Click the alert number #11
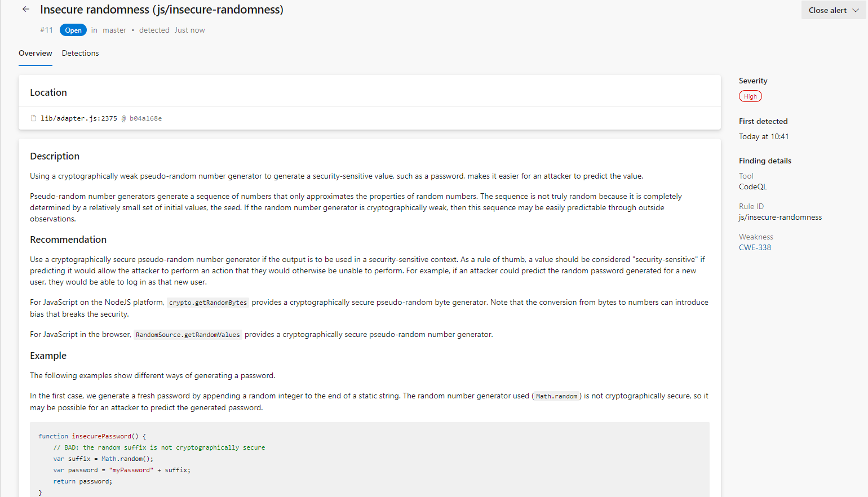 [x=46, y=30]
